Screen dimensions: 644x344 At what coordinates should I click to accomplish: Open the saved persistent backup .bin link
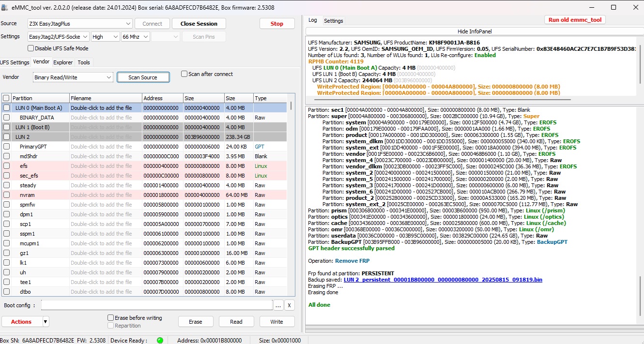point(443,280)
